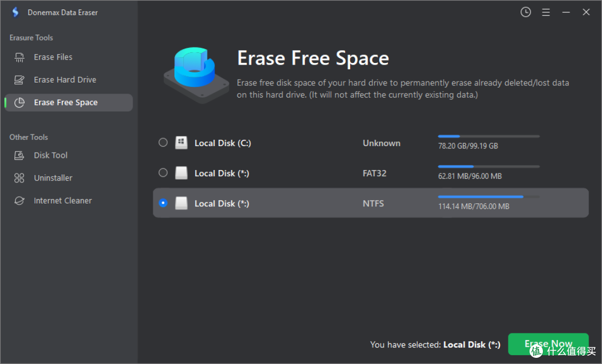Screen dimensions: 602x364
Task: Click the Other Tools section header
Action: 29,137
